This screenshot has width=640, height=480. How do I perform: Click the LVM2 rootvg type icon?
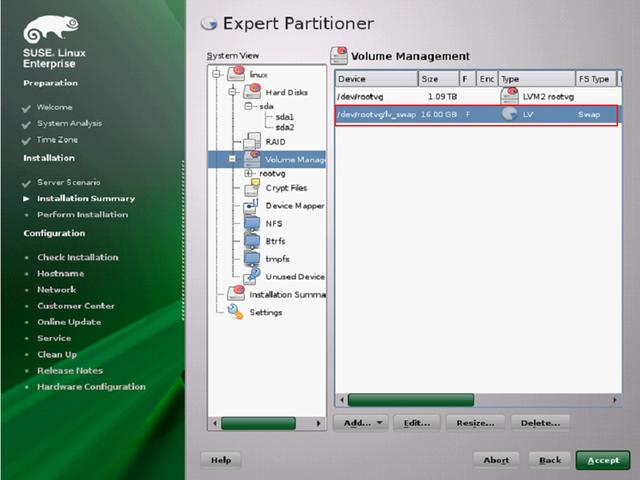[x=509, y=96]
